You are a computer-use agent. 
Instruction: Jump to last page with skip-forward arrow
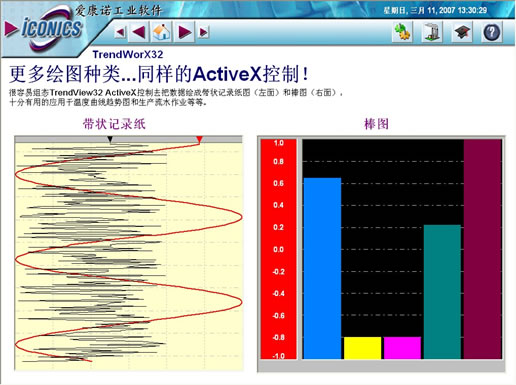(x=203, y=32)
